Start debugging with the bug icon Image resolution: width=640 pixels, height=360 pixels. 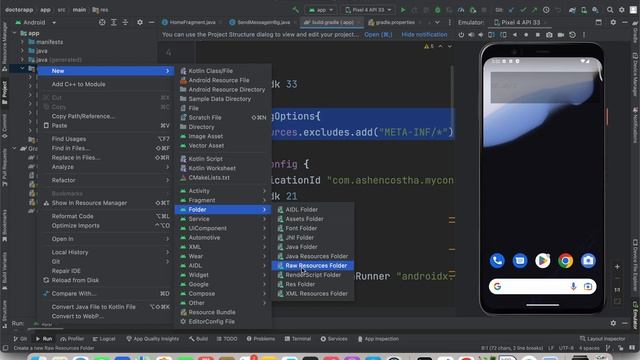click(x=438, y=10)
